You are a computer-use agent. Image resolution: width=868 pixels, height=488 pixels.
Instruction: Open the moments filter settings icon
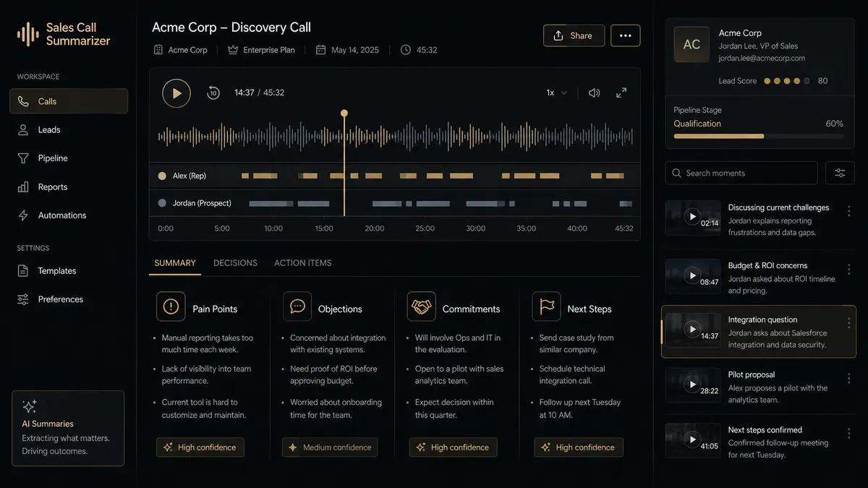[x=840, y=173]
